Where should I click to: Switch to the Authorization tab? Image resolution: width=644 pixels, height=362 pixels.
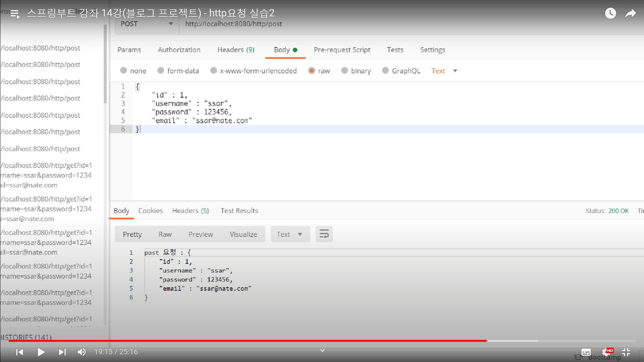click(179, 50)
